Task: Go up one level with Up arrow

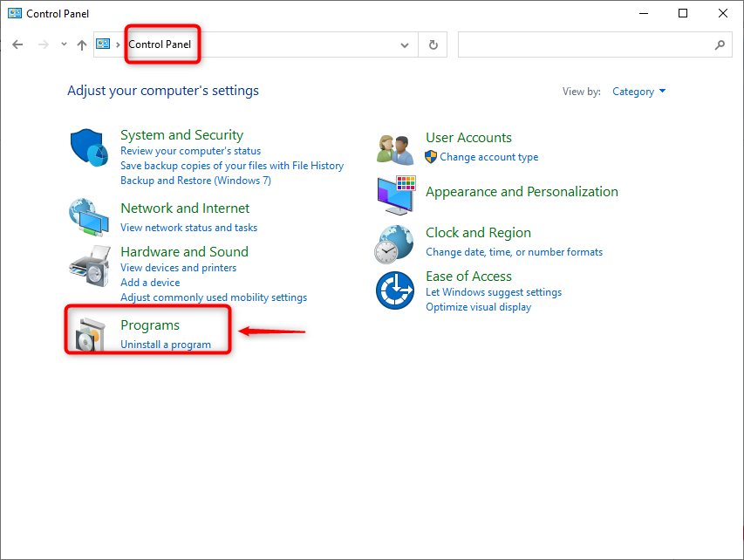Action: (x=82, y=44)
